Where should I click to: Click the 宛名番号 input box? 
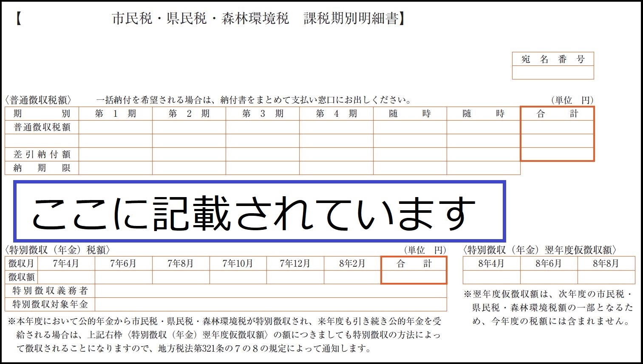coord(552,73)
